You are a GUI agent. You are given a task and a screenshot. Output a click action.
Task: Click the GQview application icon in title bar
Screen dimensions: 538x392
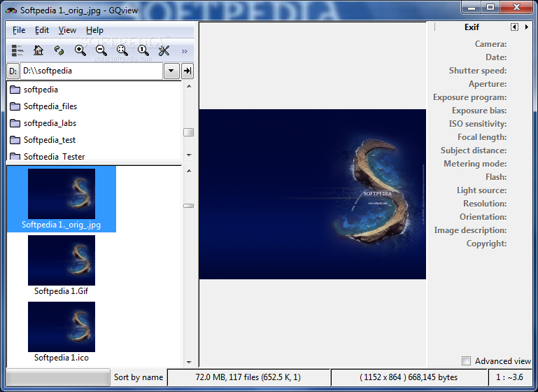click(11, 10)
